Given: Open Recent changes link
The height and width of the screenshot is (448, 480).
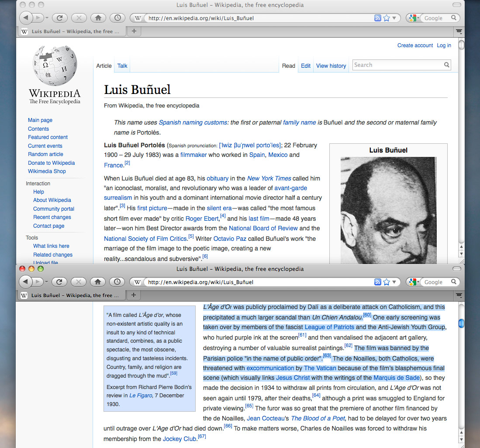Looking at the screenshot, I should 52,217.
